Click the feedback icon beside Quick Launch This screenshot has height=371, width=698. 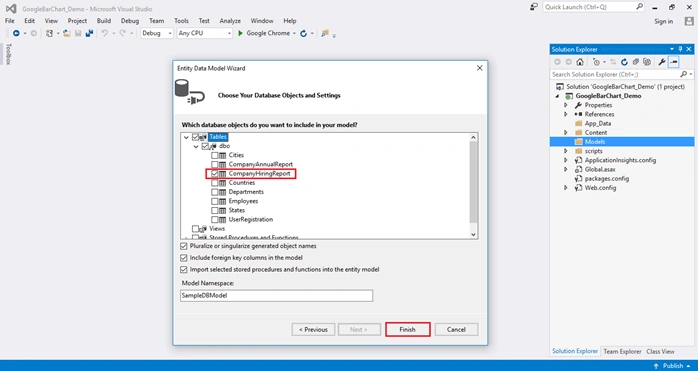click(x=534, y=7)
